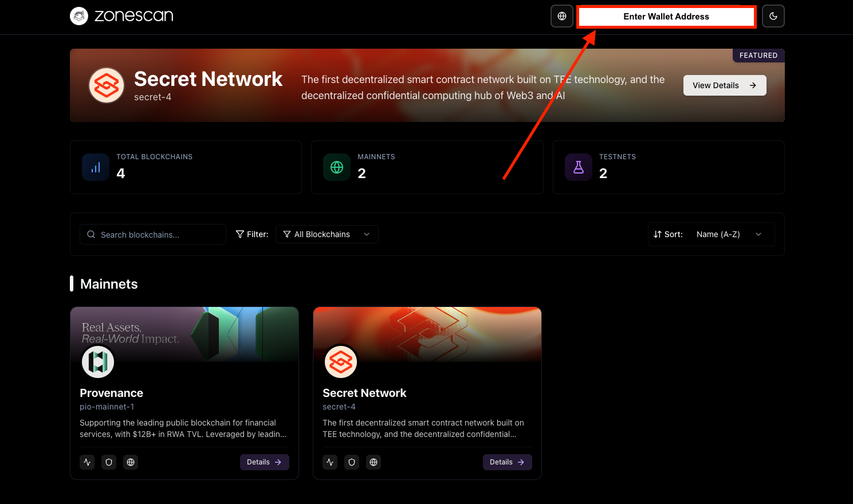Open Details for Provenance
Image resolution: width=853 pixels, height=504 pixels.
(x=265, y=462)
